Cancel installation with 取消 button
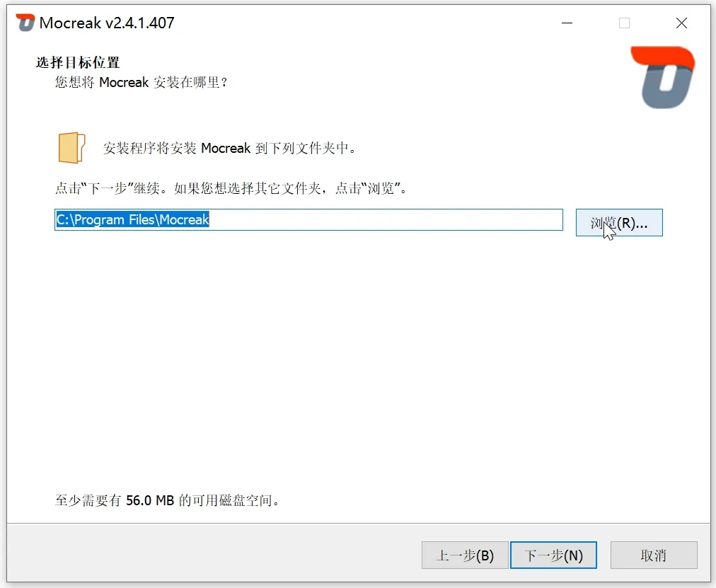This screenshot has width=716, height=588. point(654,555)
